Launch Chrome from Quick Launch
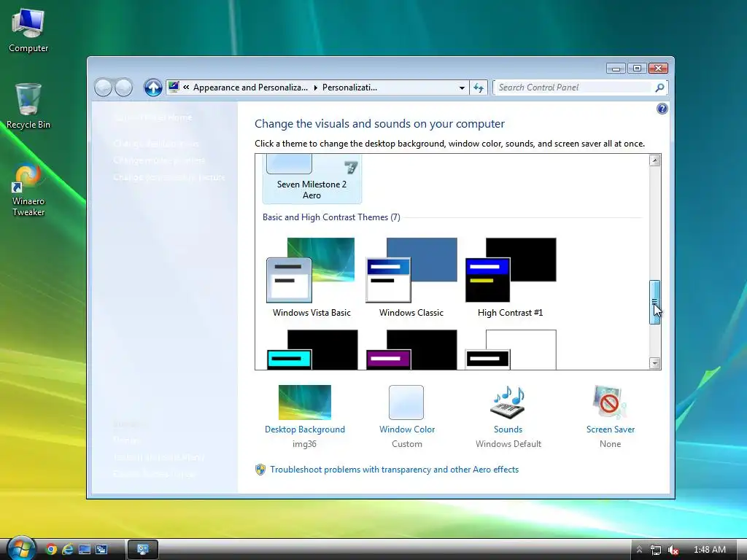 51,550
